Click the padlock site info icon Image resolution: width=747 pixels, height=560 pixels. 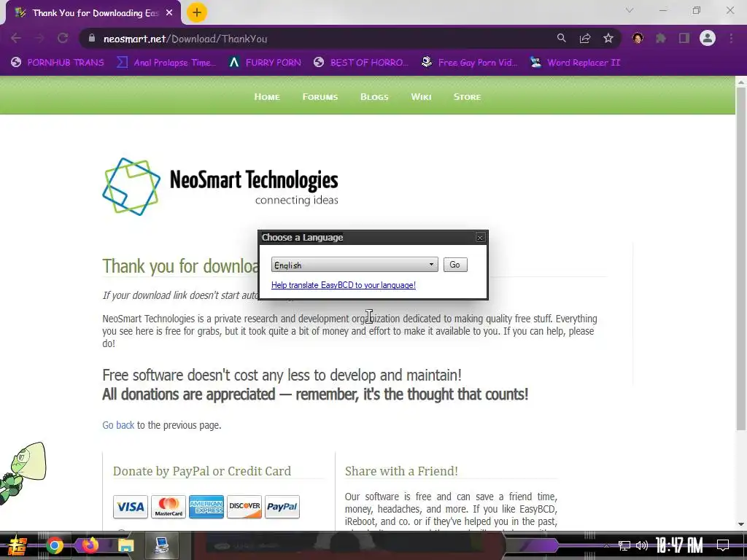point(92,39)
